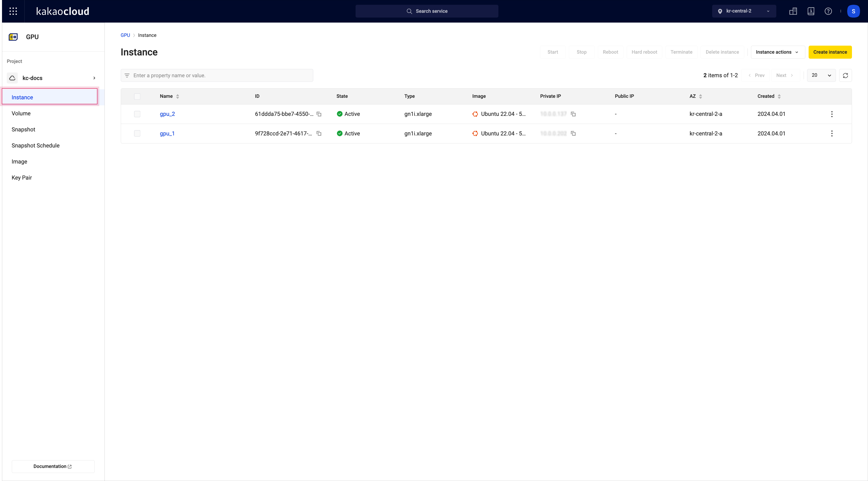
Task: Expand the kc-docs project chevron
Action: (94, 78)
